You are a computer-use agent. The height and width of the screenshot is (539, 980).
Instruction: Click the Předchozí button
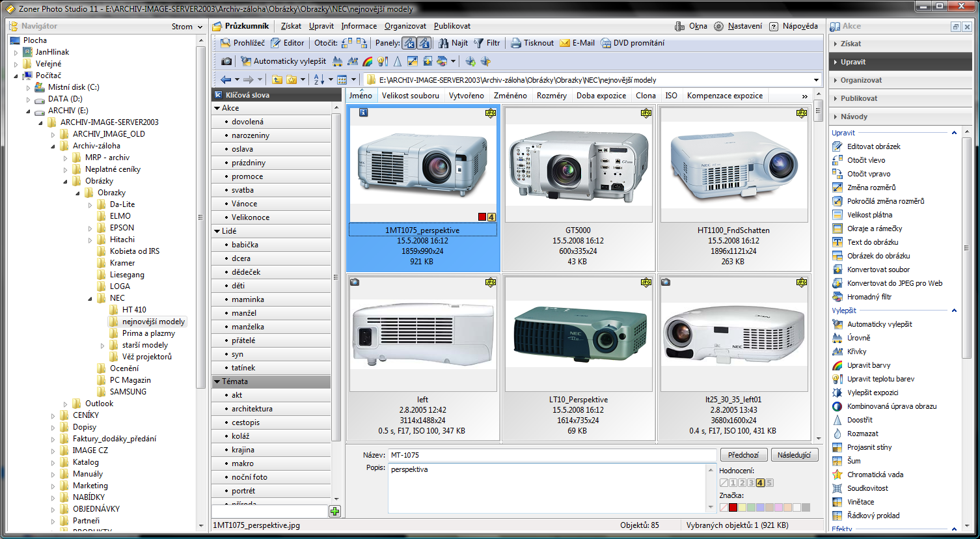pyautogui.click(x=744, y=455)
